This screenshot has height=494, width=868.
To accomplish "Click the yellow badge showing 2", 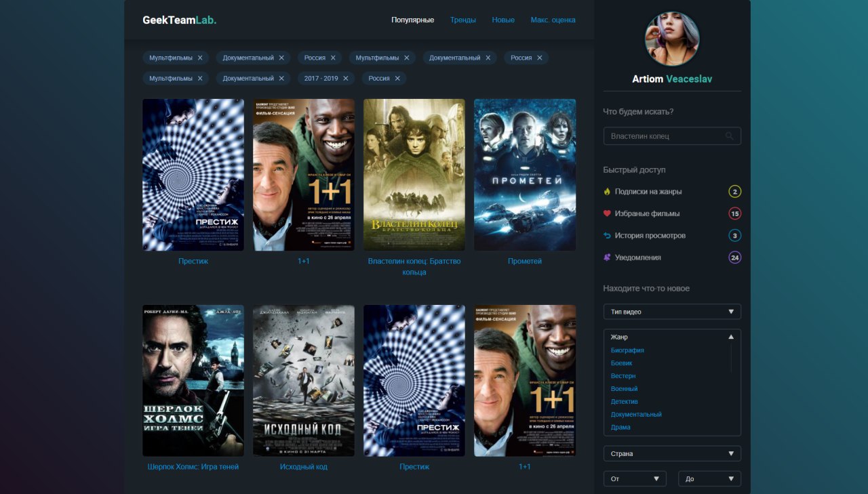I will click(734, 192).
